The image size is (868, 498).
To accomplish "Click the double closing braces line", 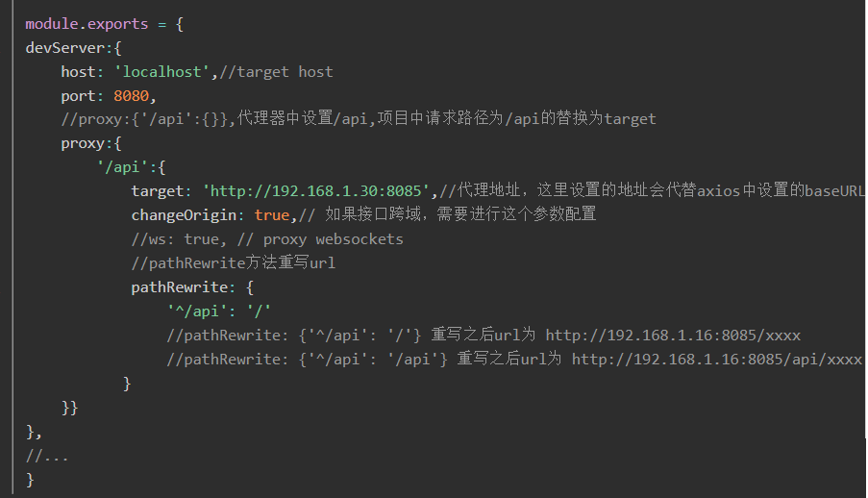I will tap(70, 409).
